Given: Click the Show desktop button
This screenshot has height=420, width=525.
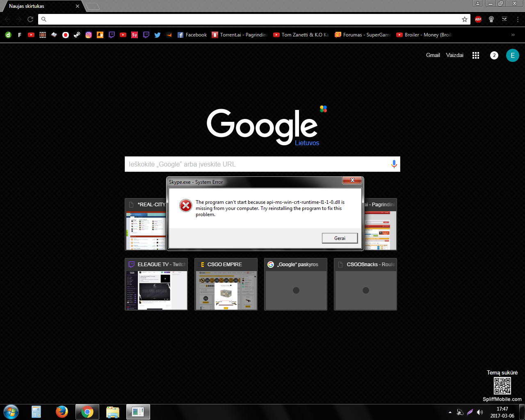Looking at the screenshot, I should pyautogui.click(x=522, y=412).
